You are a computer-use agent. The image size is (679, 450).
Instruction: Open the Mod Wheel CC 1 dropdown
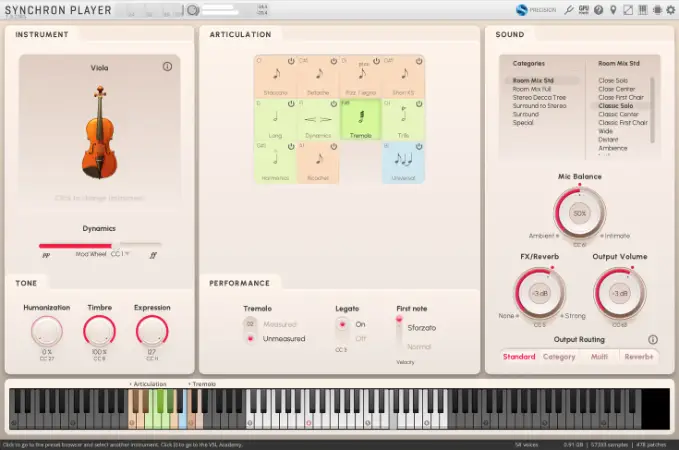(x=127, y=254)
